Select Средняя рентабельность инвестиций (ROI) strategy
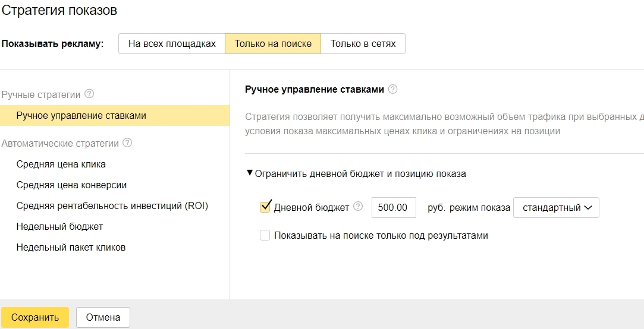 (x=112, y=206)
